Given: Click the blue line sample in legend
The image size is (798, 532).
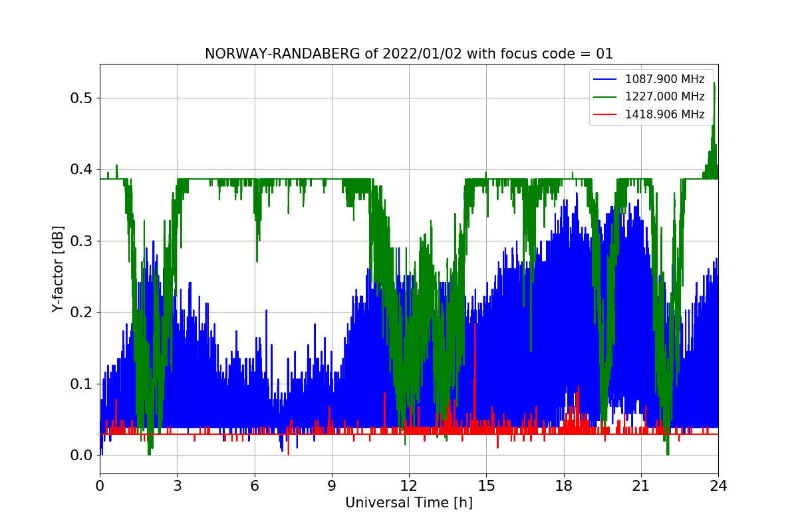Looking at the screenshot, I should pos(606,79).
